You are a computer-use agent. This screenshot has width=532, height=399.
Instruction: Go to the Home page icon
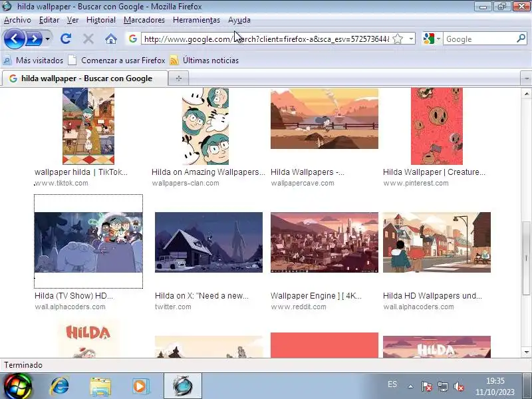coord(111,39)
